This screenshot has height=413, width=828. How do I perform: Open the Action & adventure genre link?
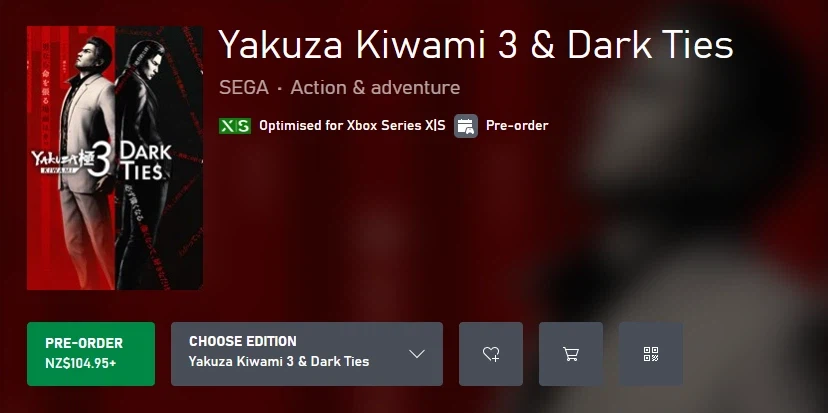pyautogui.click(x=375, y=88)
